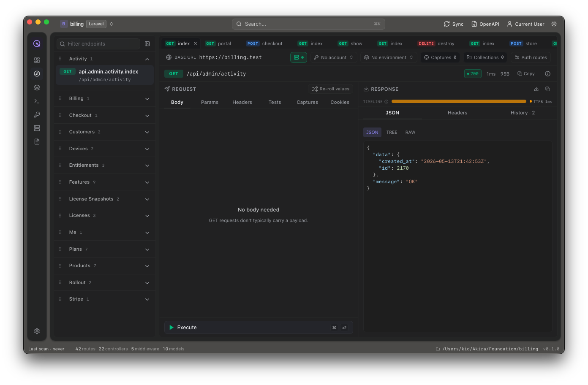Expand the Devices group
This screenshot has width=588, height=385.
[x=147, y=149]
